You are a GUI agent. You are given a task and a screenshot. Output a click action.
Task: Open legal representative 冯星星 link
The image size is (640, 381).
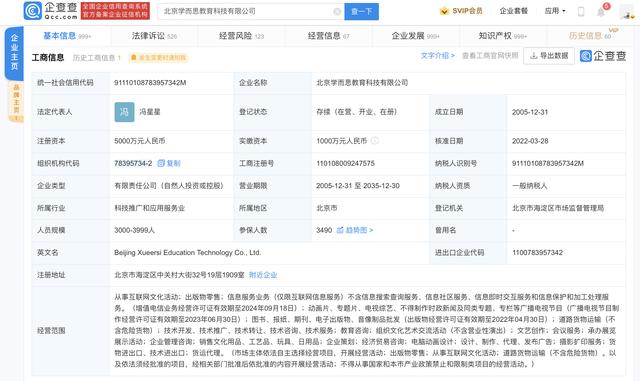(150, 112)
